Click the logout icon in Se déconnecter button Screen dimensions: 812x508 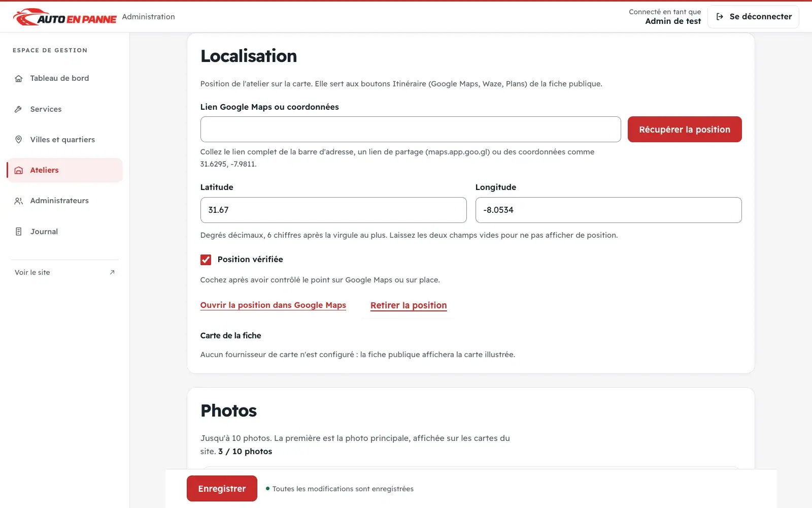(720, 17)
